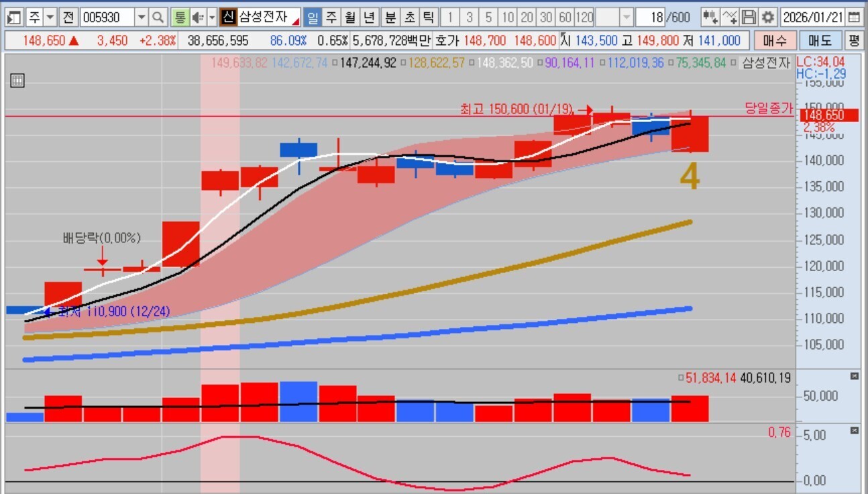Select the 1 interval button
868x494 pixels.
pos(450,17)
